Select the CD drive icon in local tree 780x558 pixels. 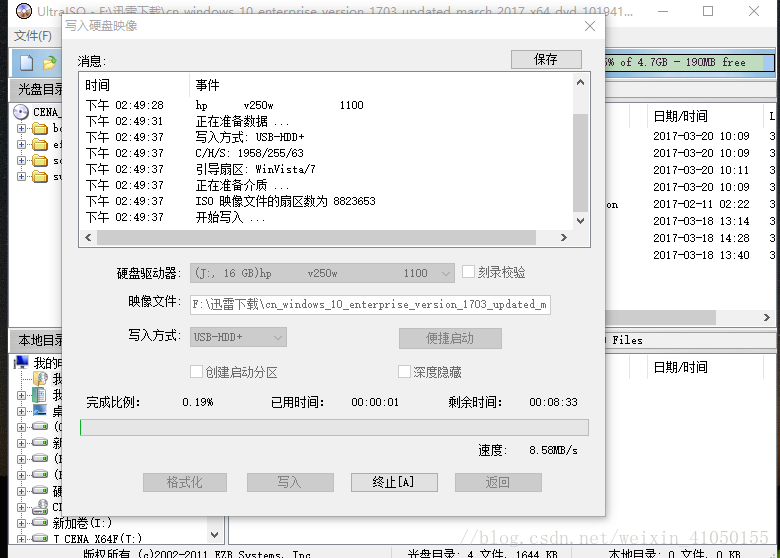tap(40, 507)
